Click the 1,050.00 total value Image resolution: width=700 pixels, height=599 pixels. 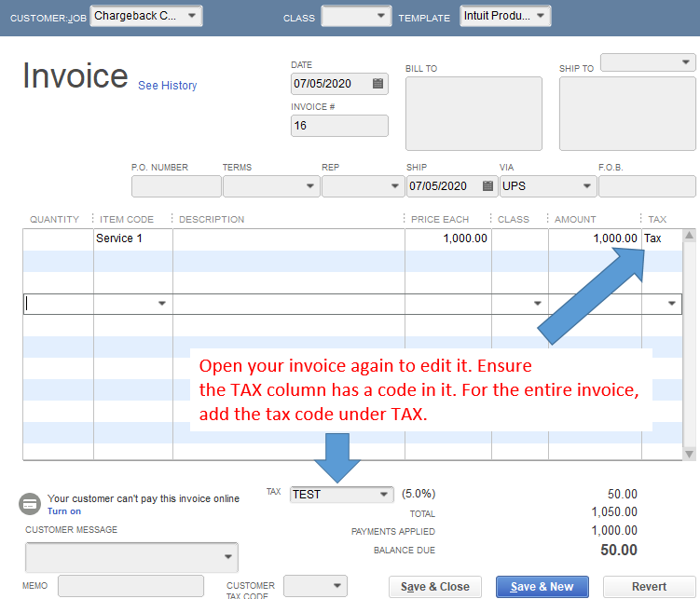click(x=614, y=512)
